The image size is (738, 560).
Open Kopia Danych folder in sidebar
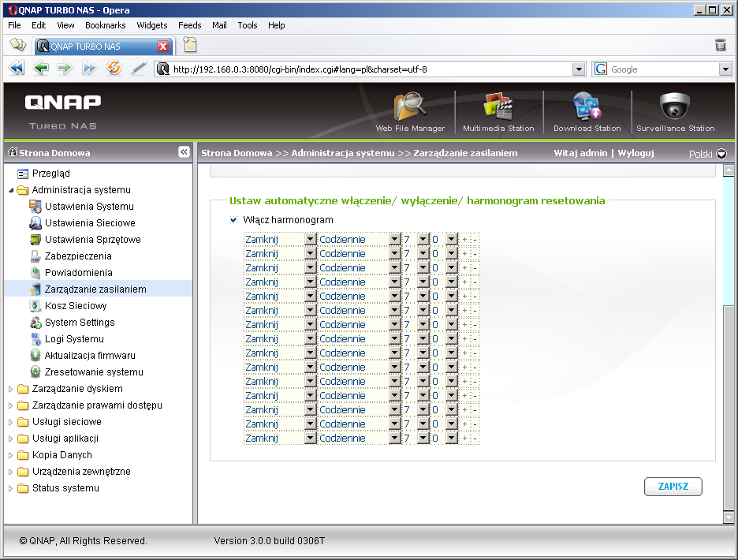[x=62, y=455]
